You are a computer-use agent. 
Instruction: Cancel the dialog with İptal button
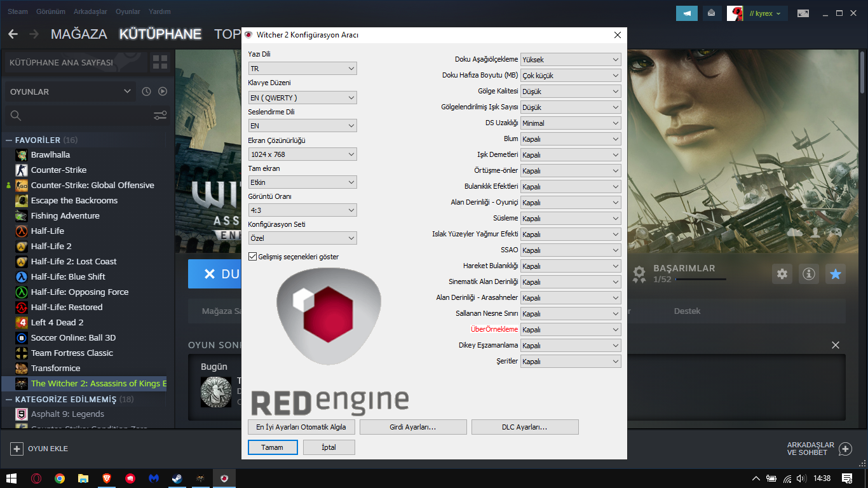[x=329, y=447]
